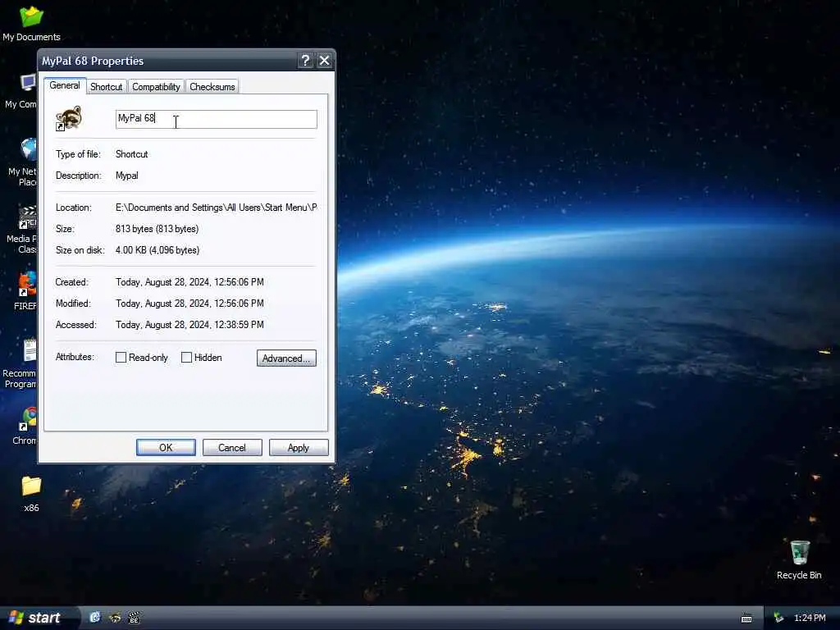Click the 813 bytes size value
Image resolution: width=840 pixels, height=630 pixels.
coord(157,229)
